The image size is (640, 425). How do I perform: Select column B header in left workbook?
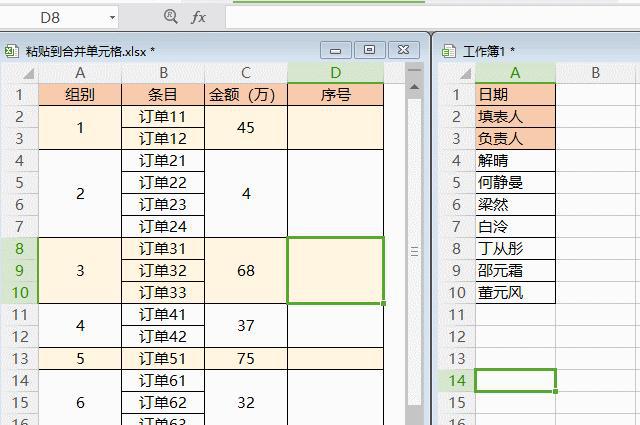pyautogui.click(x=163, y=73)
